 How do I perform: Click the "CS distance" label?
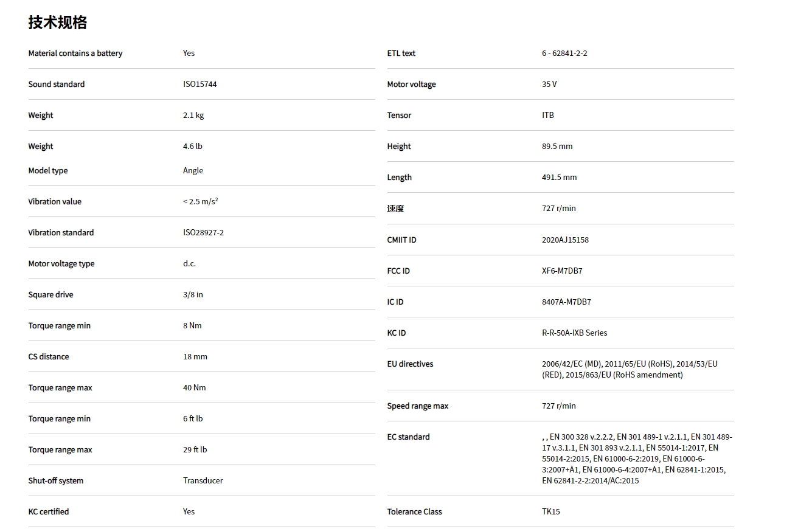click(x=49, y=357)
